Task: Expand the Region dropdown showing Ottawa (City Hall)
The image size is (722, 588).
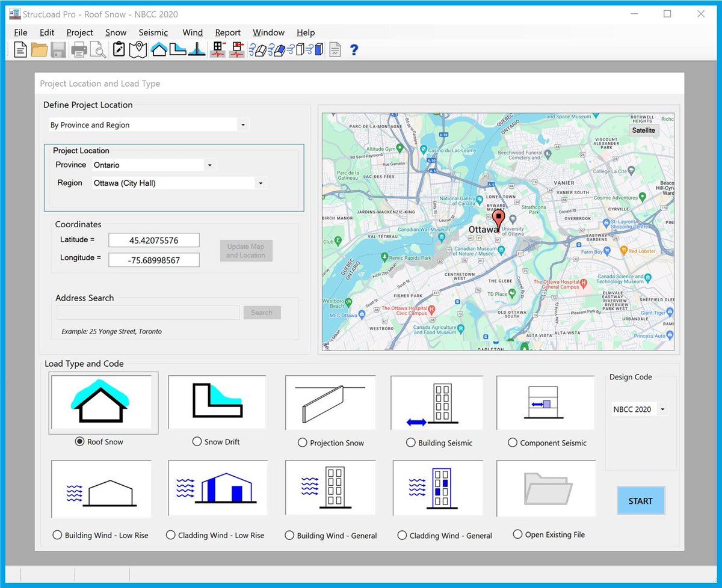Action: click(x=259, y=183)
